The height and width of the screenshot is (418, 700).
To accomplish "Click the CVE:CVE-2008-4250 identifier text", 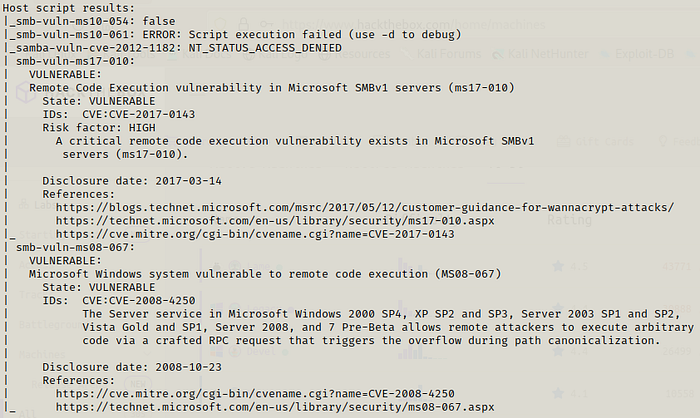I will (139, 301).
